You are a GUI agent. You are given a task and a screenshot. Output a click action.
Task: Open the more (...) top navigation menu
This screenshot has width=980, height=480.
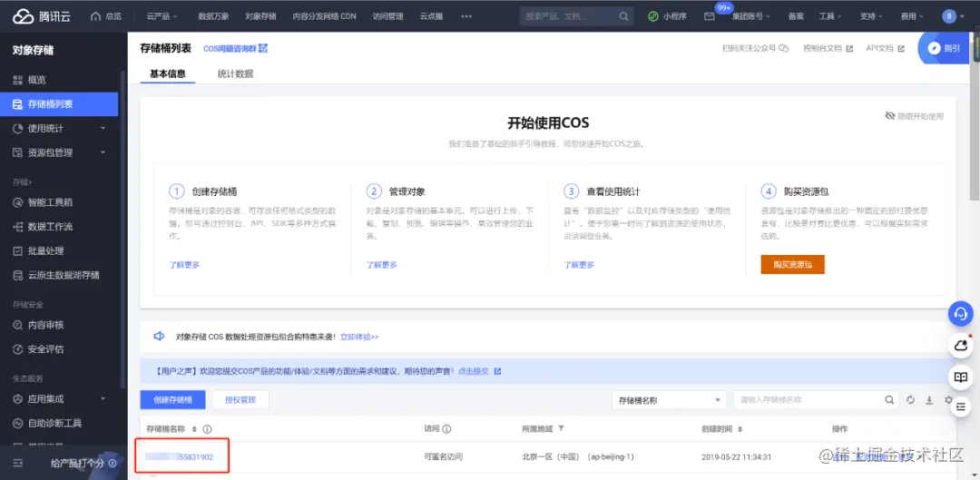tap(466, 17)
